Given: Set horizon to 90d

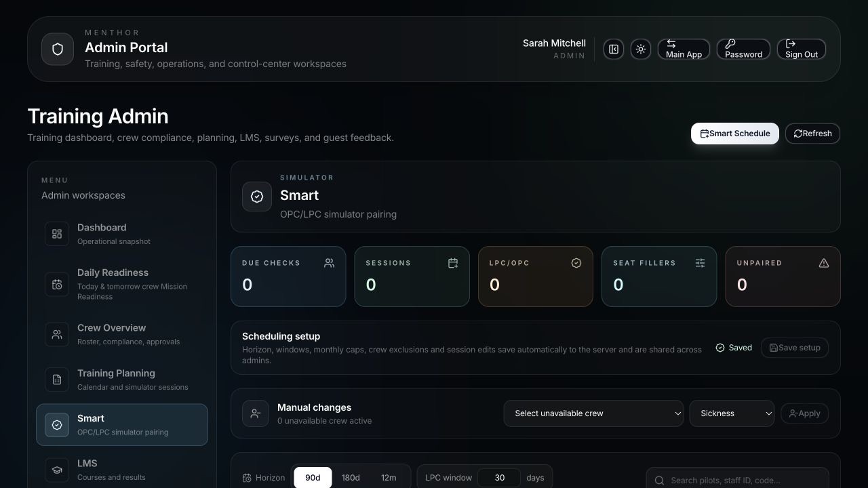Looking at the screenshot, I should (x=313, y=478).
